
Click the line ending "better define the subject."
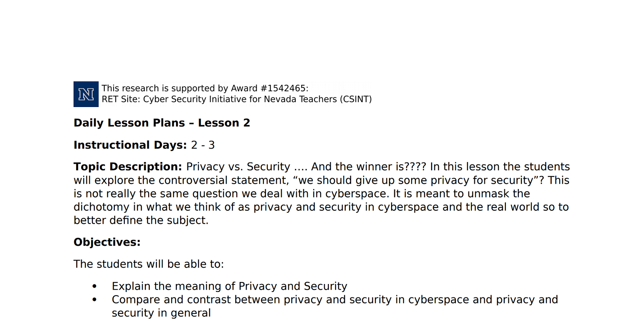coord(141,220)
